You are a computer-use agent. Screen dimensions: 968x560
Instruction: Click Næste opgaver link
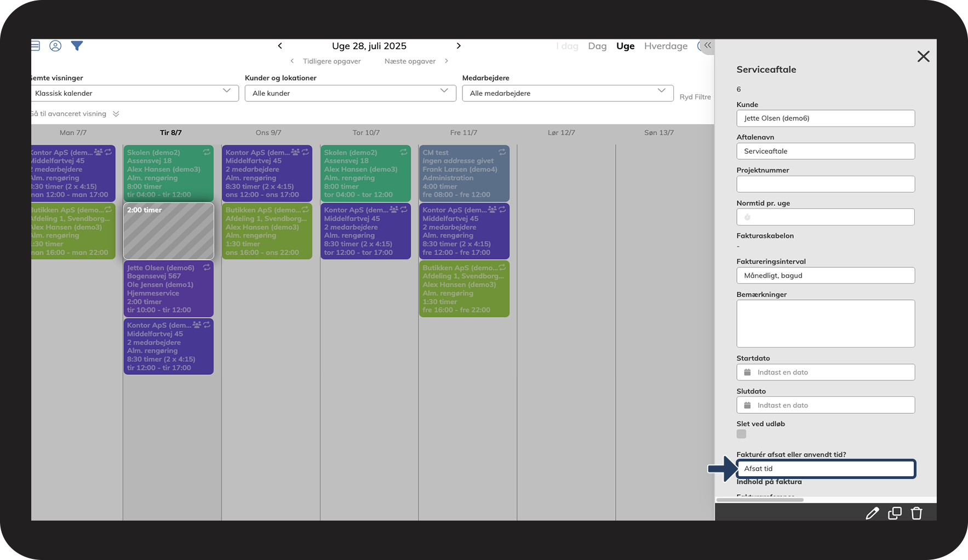tap(410, 61)
